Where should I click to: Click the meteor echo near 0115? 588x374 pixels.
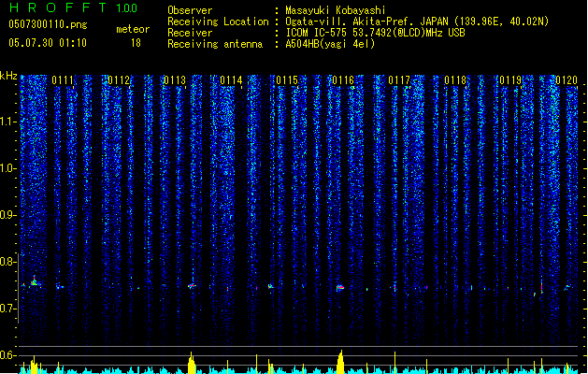(270, 287)
